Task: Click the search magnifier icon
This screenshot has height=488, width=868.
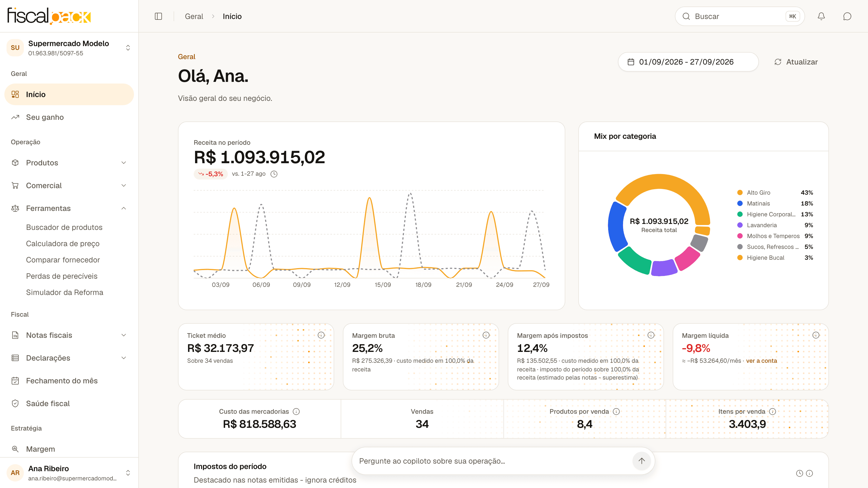Action: pos(686,16)
